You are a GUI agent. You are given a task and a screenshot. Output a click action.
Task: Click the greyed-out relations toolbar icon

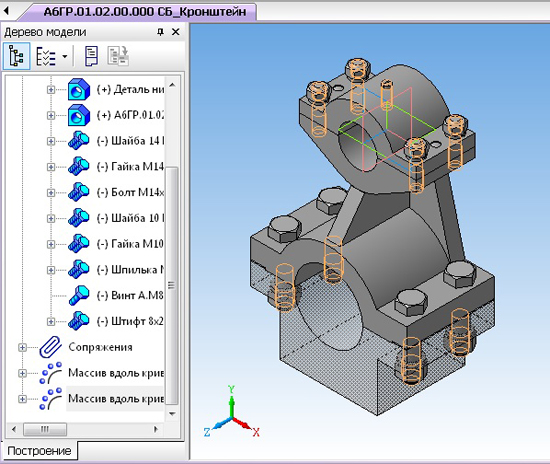(x=118, y=56)
